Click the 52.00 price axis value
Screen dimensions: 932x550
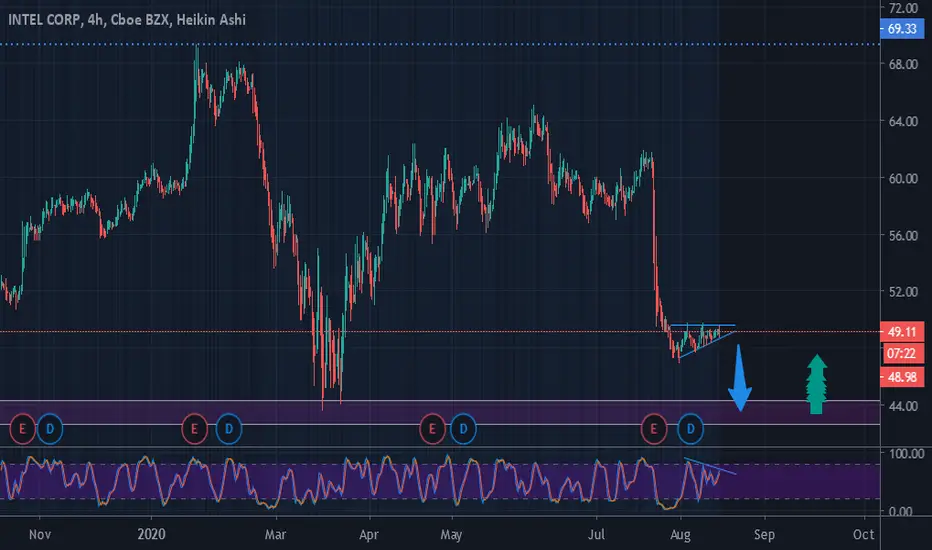coord(903,292)
